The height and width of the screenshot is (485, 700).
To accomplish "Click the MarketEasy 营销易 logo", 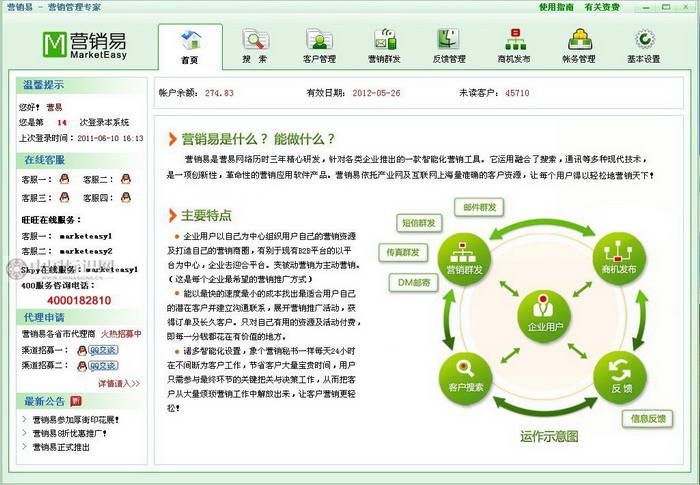I will tap(85, 45).
